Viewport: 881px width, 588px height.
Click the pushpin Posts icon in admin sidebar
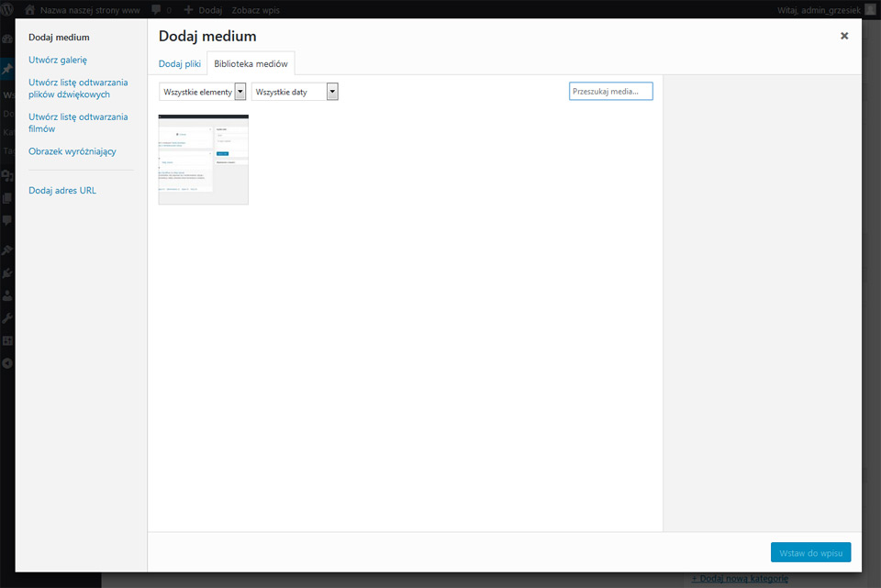click(7, 69)
